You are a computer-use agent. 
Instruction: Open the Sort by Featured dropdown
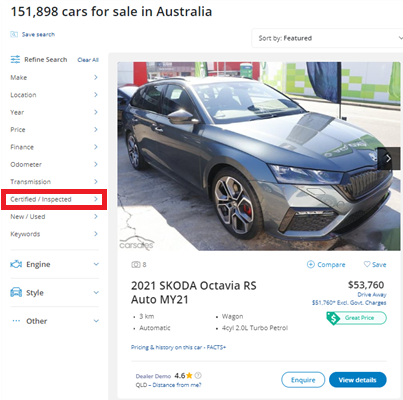tap(327, 38)
